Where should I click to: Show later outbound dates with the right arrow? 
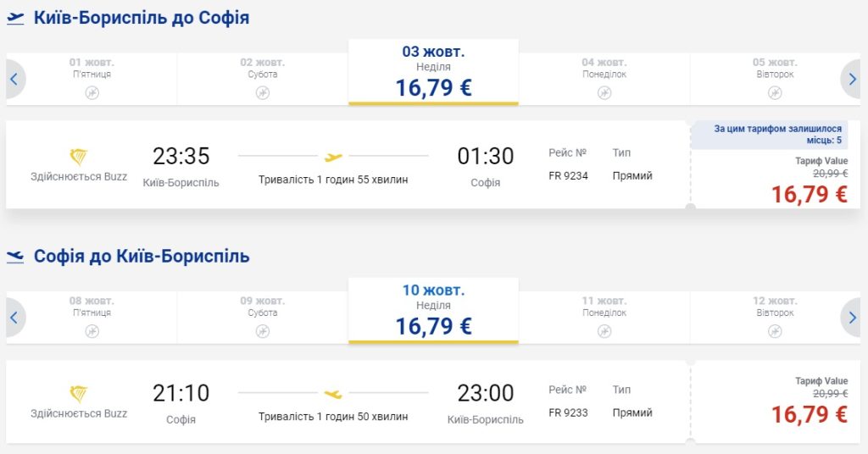tap(853, 80)
